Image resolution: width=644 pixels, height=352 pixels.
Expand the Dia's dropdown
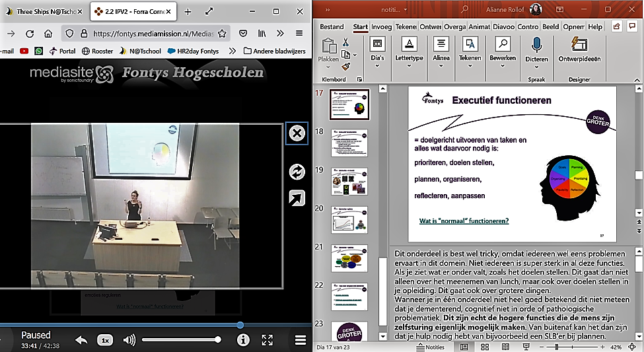click(x=377, y=58)
